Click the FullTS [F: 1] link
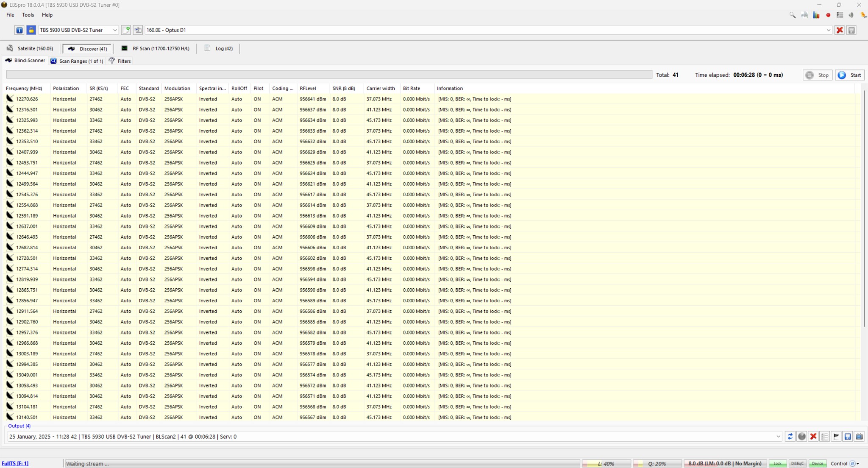This screenshot has width=868, height=468. pyautogui.click(x=15, y=463)
